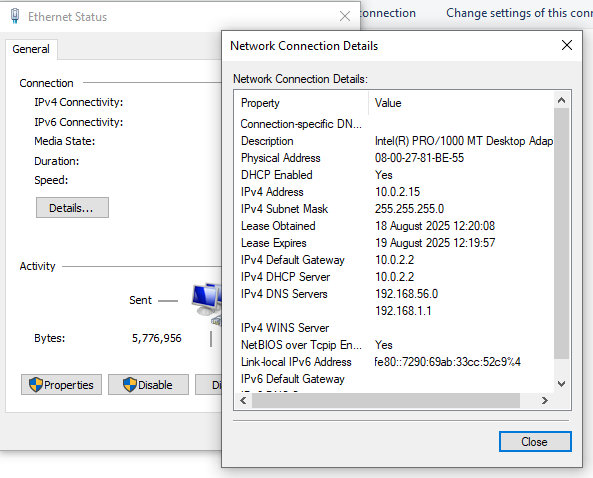Click the scroll right arrow in details list
The height and width of the screenshot is (478, 593).
click(x=544, y=400)
